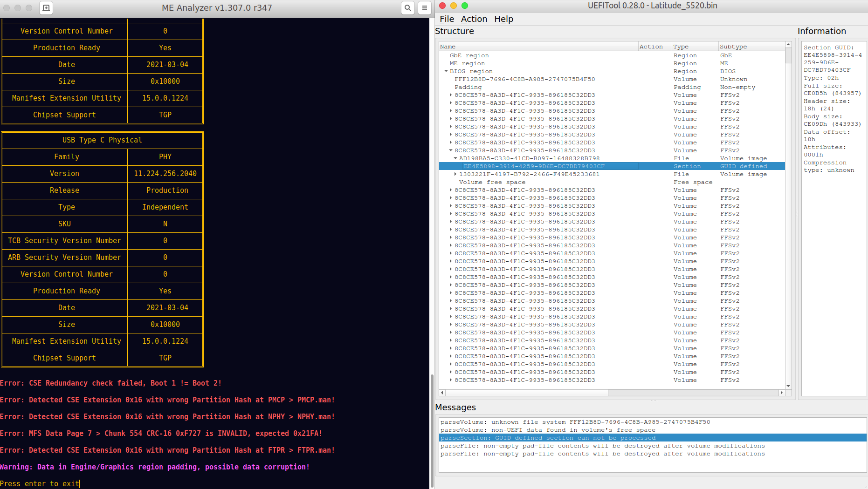The height and width of the screenshot is (489, 868).
Task: Click the new tab icon in terminal
Action: (46, 8)
